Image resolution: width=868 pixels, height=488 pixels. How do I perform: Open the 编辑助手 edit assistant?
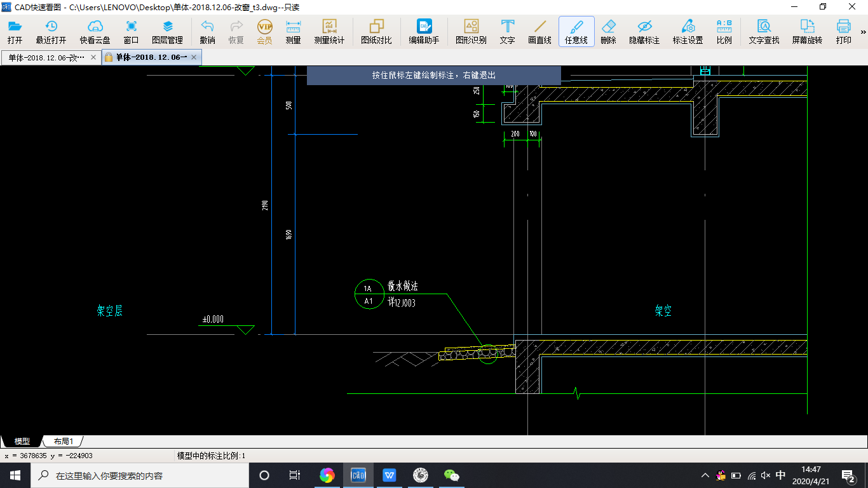(x=424, y=32)
